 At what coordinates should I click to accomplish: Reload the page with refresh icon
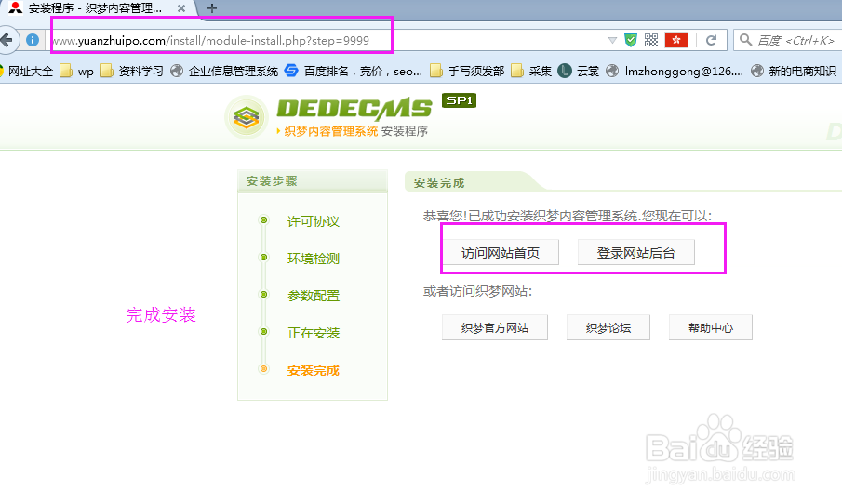(711, 40)
